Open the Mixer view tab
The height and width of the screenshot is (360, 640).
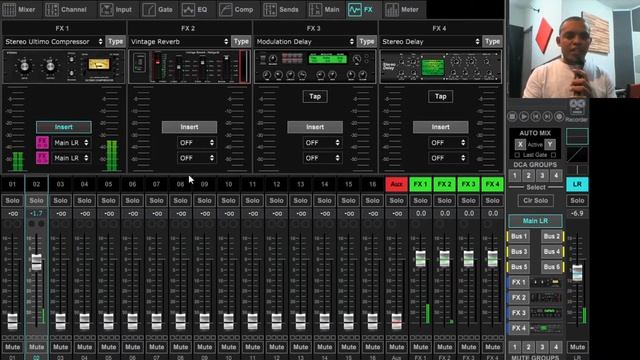[x=20, y=9]
